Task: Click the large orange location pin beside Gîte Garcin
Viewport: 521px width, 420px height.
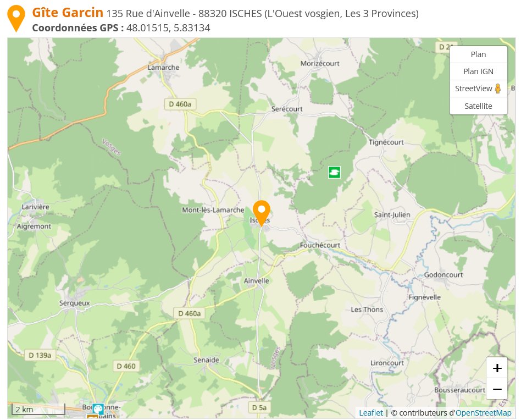Action: tap(16, 19)
